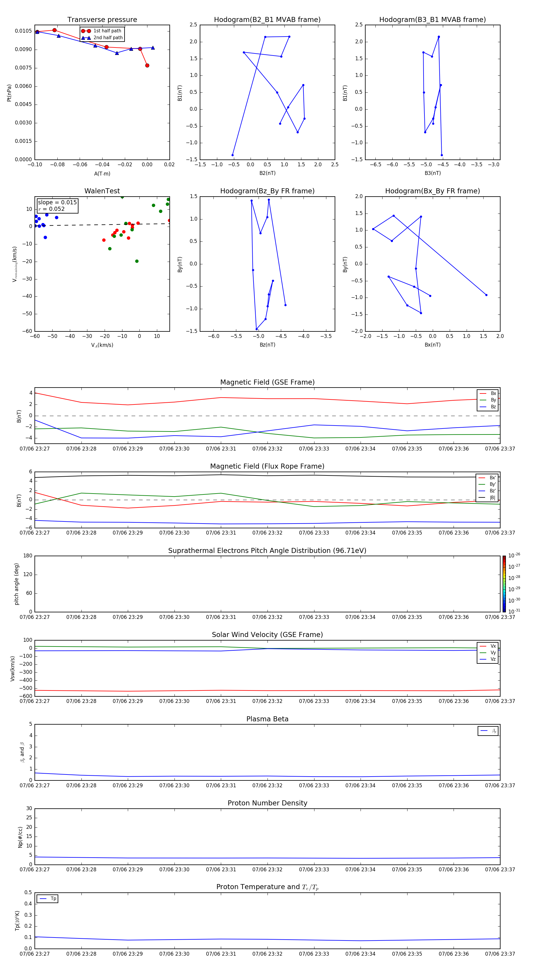Click the 'V_remaining(km/s)' y-axis label
This screenshot has width=535, height=980.
pyautogui.click(x=15, y=264)
